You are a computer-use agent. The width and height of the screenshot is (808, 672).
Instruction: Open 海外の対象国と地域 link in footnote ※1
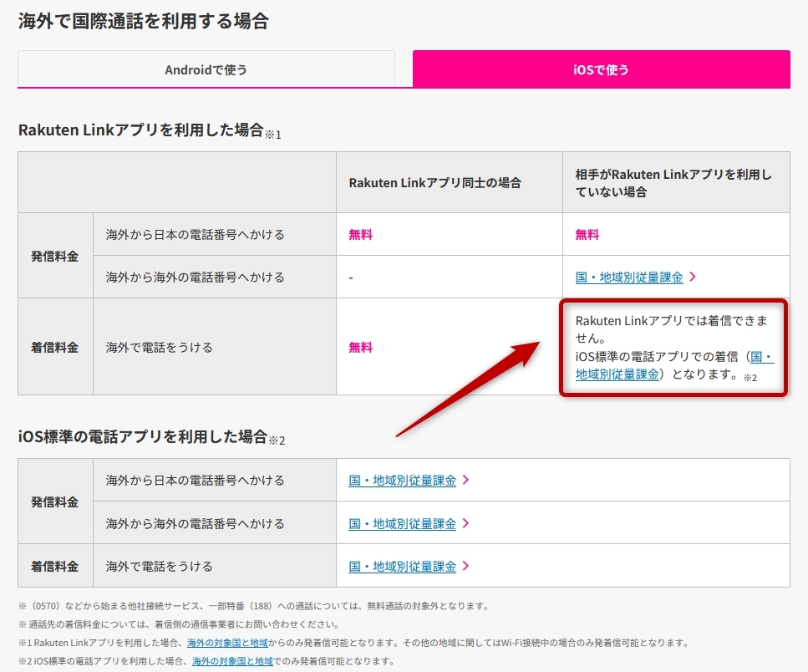click(x=227, y=643)
